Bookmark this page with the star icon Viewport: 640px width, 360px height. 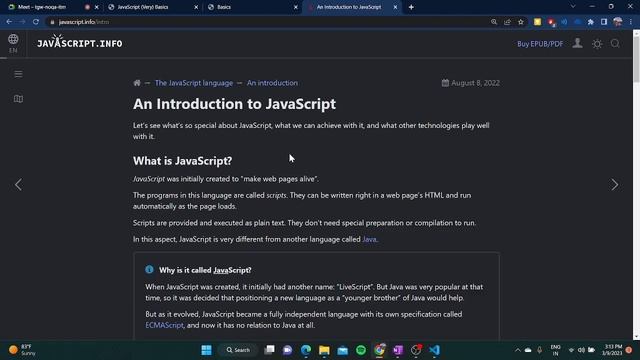pyautogui.click(x=521, y=22)
